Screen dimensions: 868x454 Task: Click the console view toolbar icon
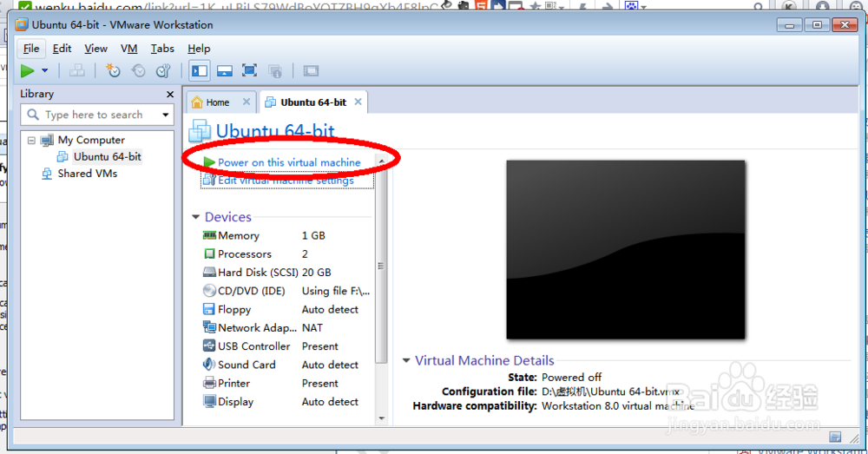pyautogui.click(x=311, y=71)
